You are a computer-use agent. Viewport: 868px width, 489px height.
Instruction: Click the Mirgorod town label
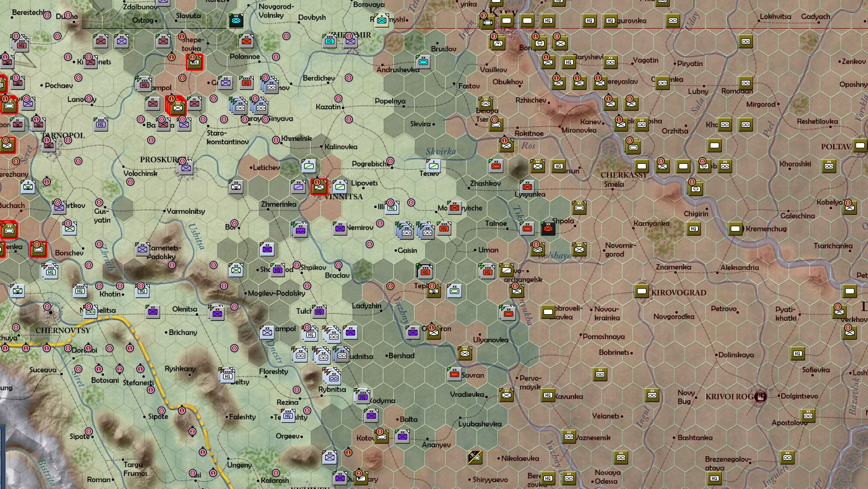(x=761, y=104)
